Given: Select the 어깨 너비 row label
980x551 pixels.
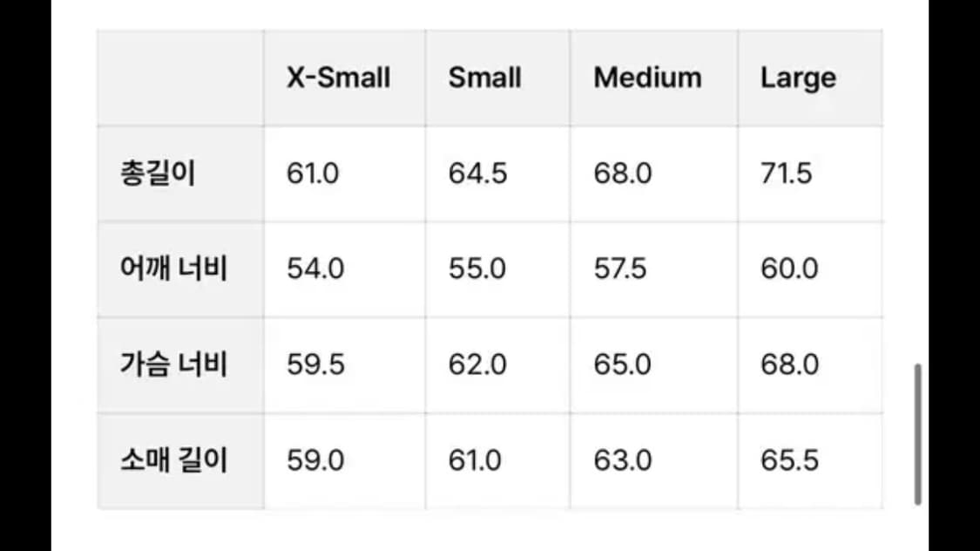Looking at the screenshot, I should [x=173, y=269].
